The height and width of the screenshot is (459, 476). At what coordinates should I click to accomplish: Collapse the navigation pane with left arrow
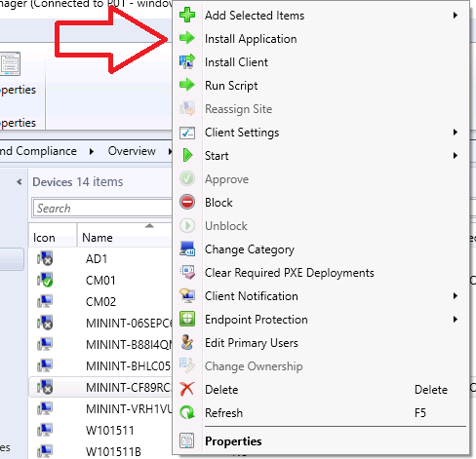20,182
